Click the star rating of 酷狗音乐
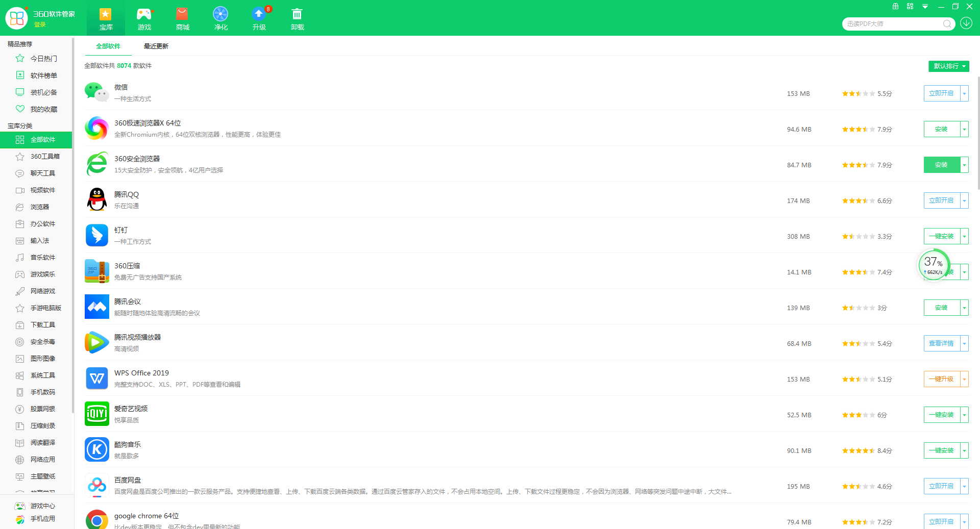This screenshot has width=980, height=529. [x=859, y=451]
